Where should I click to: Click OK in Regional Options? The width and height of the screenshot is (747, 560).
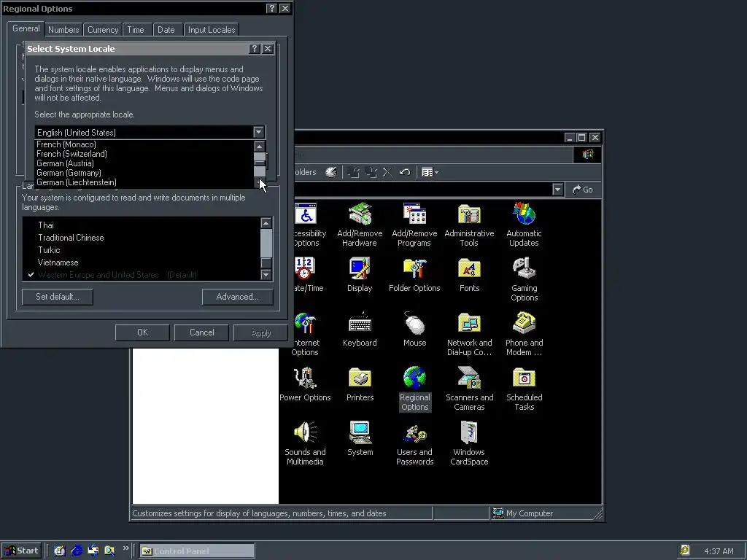pos(142,332)
